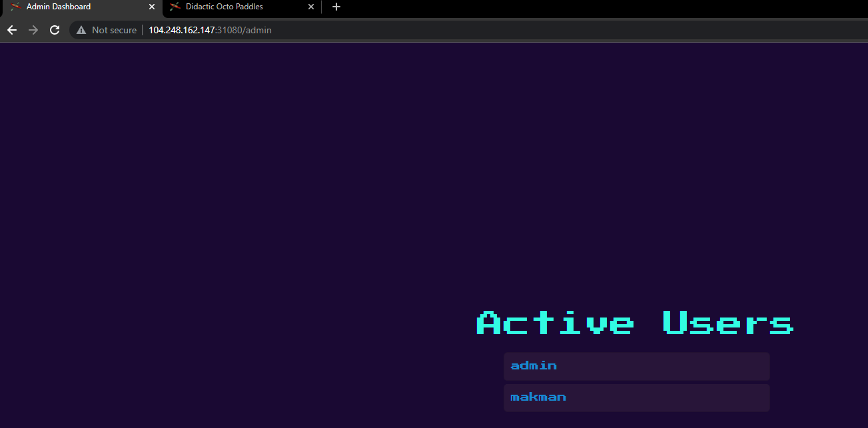
Task: Click the word Active in the heading
Action: point(556,323)
